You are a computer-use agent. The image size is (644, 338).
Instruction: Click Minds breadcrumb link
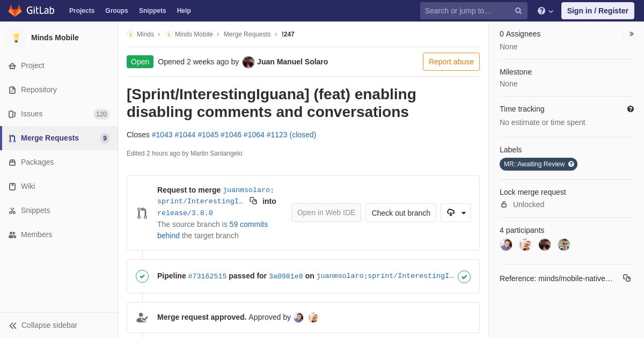(x=145, y=34)
